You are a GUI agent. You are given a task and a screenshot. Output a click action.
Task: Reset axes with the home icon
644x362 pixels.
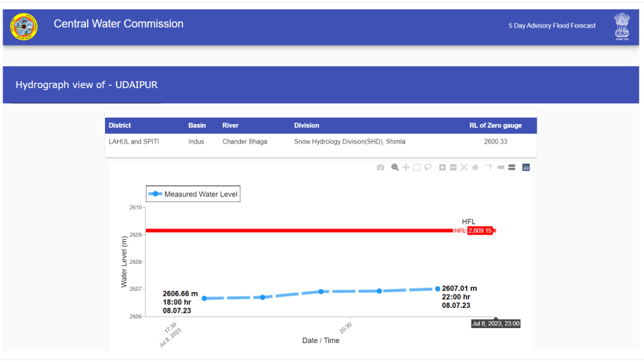475,167
